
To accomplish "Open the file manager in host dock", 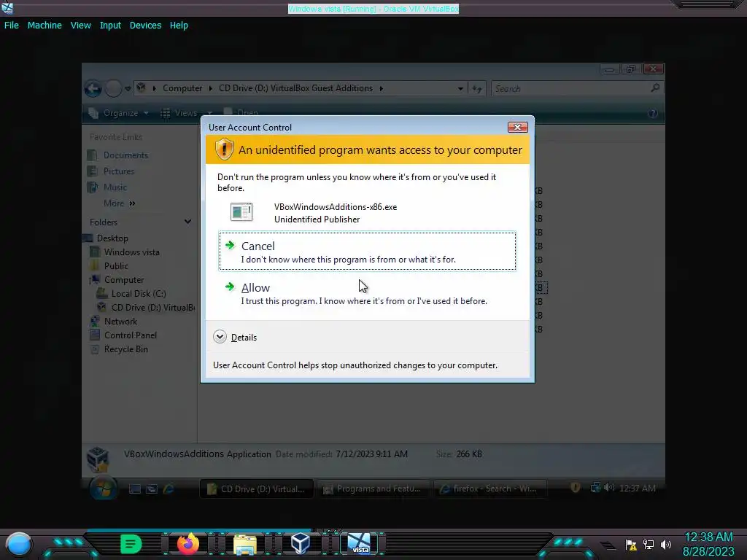I will point(245,544).
